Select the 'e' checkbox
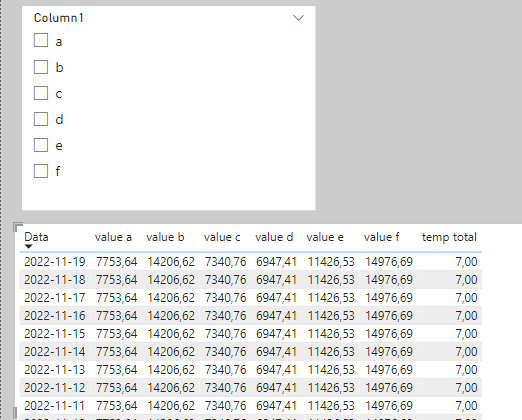Screen dimensions: 522x420 click(x=41, y=145)
